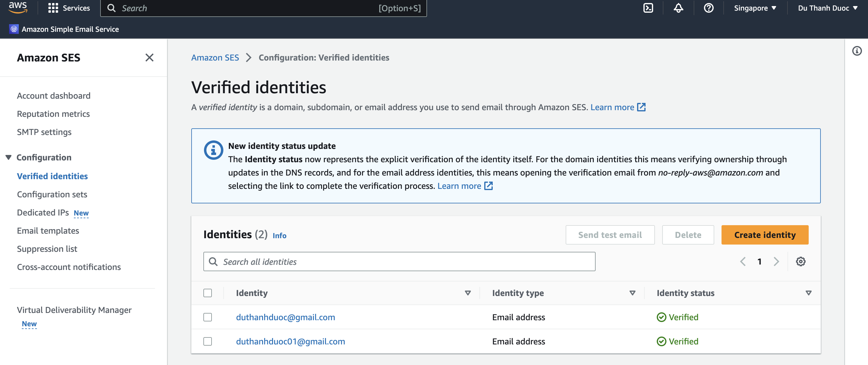The image size is (868, 365).
Task: Open Cross-account notifications
Action: (69, 267)
